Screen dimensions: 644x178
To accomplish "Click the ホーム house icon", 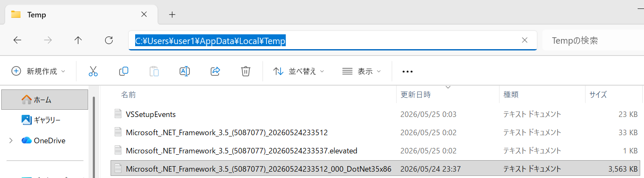I will (x=26, y=100).
